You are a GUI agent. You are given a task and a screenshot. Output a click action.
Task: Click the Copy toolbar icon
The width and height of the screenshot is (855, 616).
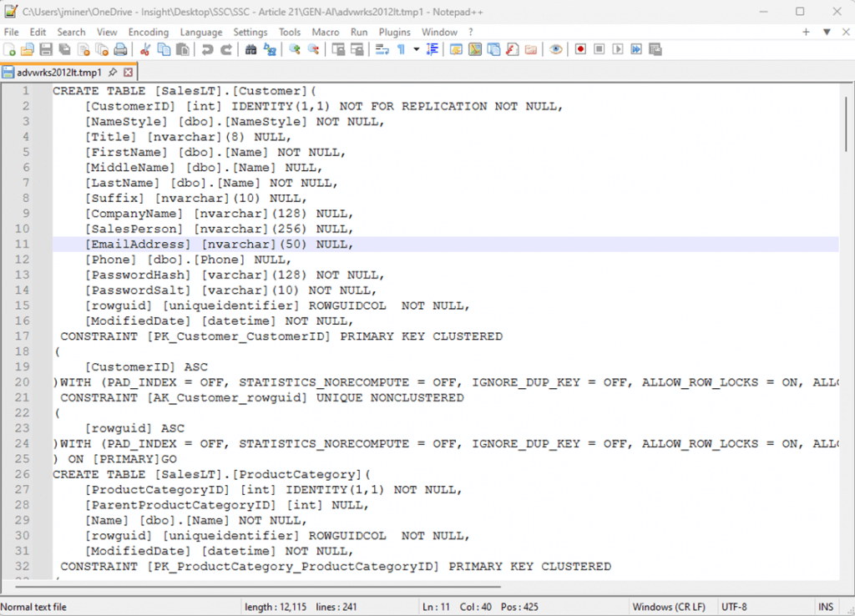[x=164, y=49]
